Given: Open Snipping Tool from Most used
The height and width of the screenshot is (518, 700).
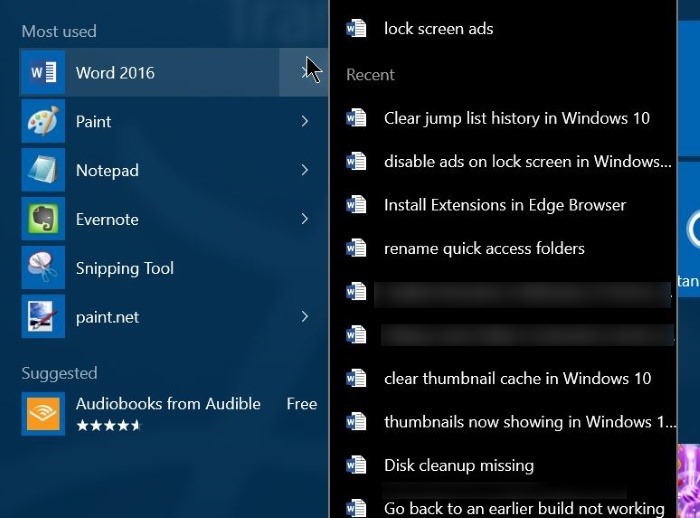Looking at the screenshot, I should [174, 268].
